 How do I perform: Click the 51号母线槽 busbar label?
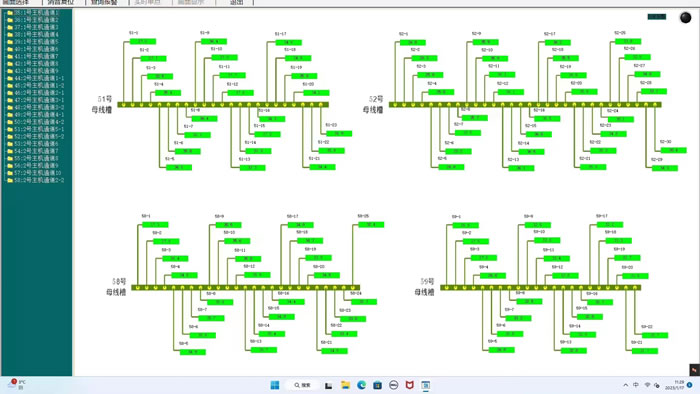102,104
